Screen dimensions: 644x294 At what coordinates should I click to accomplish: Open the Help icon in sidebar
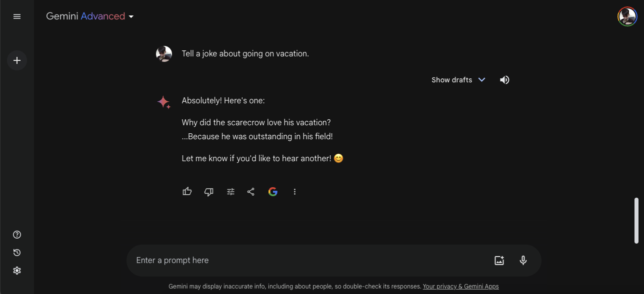[17, 235]
